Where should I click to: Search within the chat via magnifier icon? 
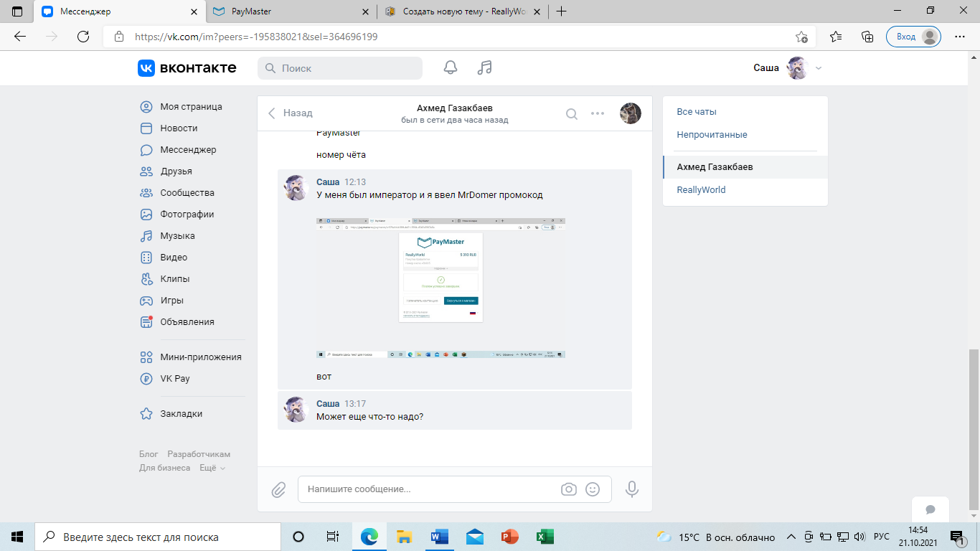click(572, 113)
